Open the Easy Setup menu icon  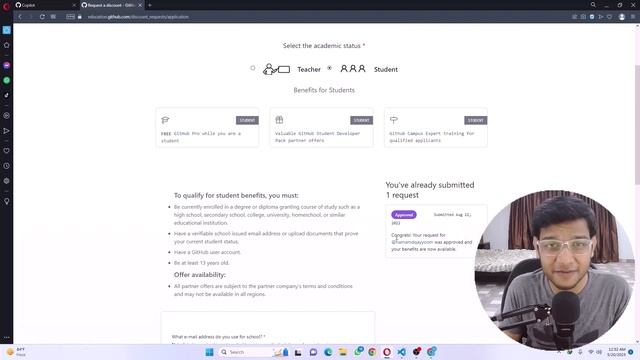(x=633, y=17)
